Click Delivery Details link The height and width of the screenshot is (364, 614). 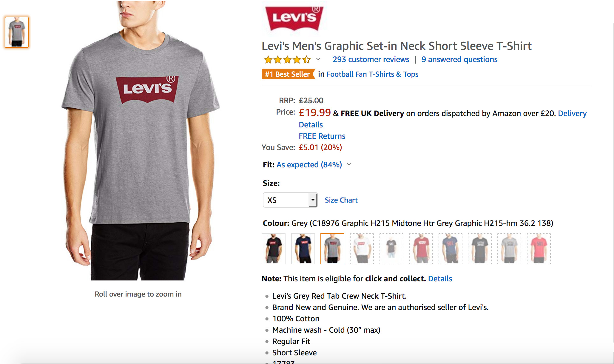[x=572, y=113]
